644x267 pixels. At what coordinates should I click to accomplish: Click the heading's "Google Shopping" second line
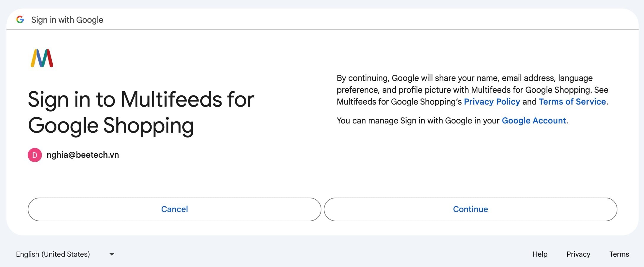coord(111,126)
